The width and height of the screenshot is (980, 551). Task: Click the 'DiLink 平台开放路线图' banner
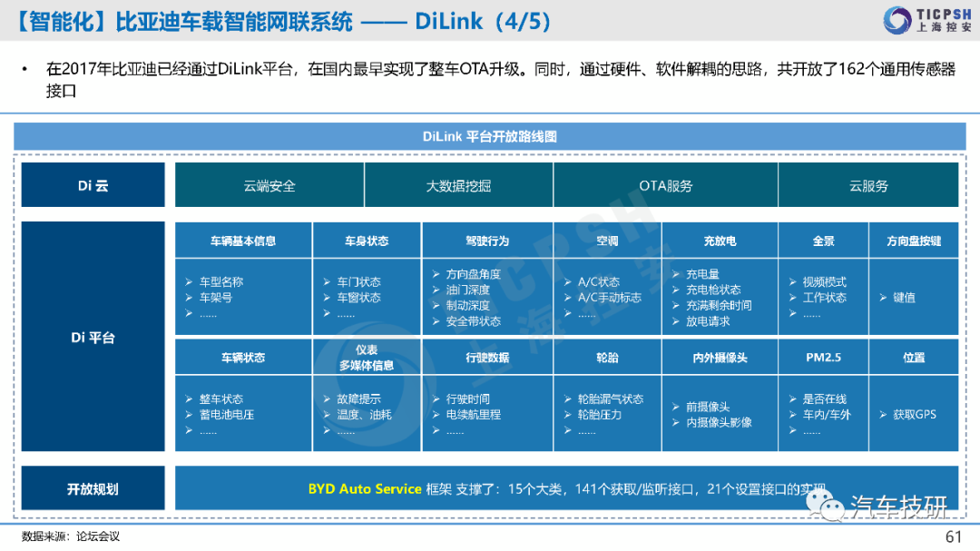coord(489,136)
